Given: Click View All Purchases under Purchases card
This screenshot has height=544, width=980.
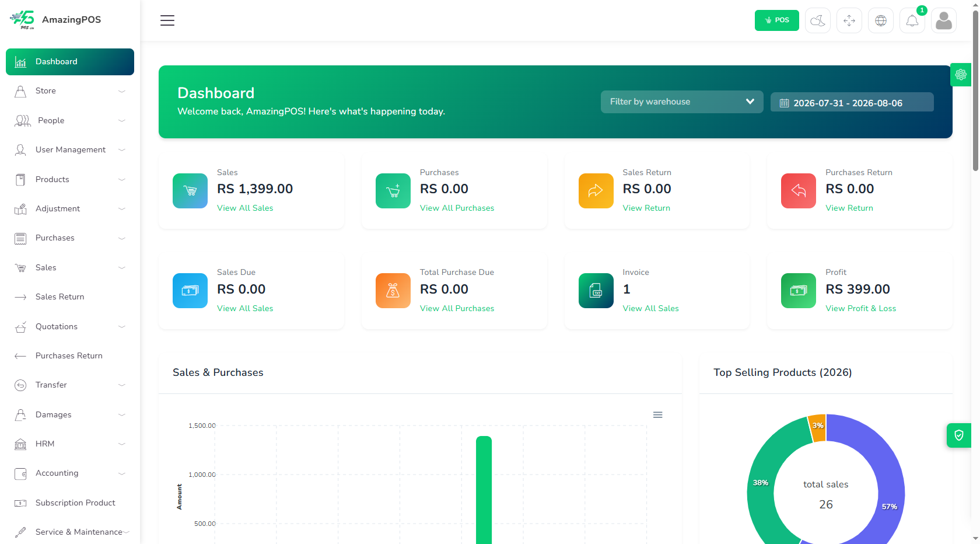Looking at the screenshot, I should pos(457,208).
